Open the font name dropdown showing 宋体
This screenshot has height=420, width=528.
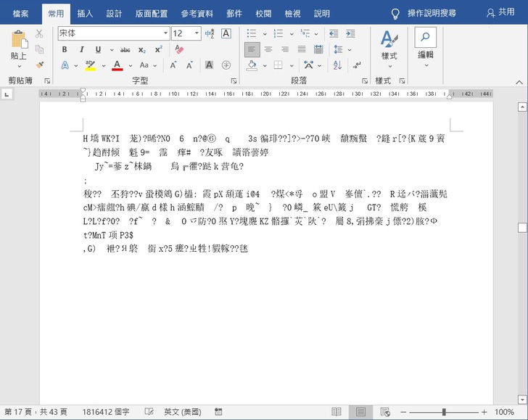coord(165,33)
